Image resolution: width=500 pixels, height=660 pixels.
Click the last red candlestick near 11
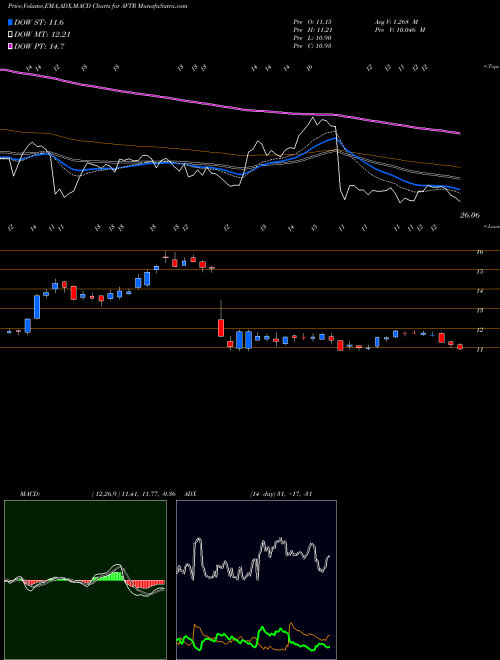460,346
